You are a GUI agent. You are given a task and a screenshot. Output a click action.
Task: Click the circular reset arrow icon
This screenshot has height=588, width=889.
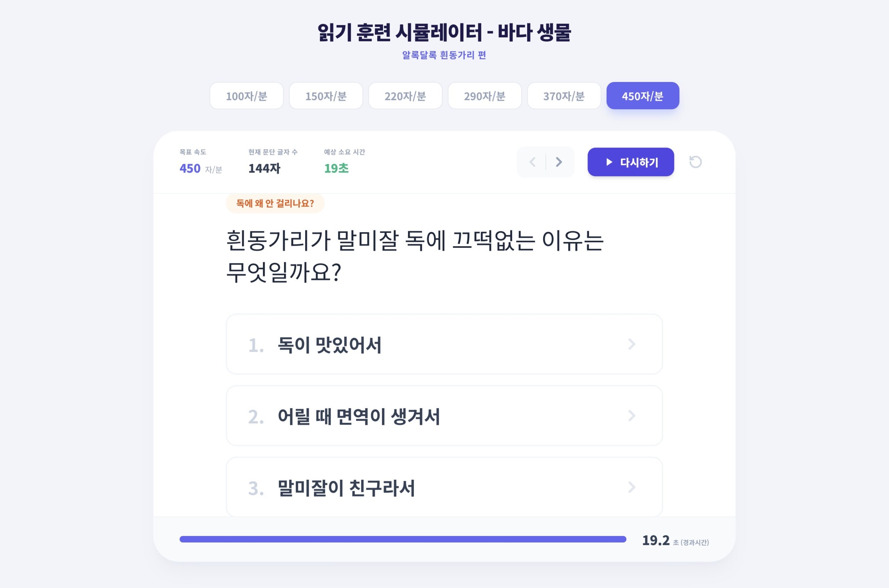[696, 162]
